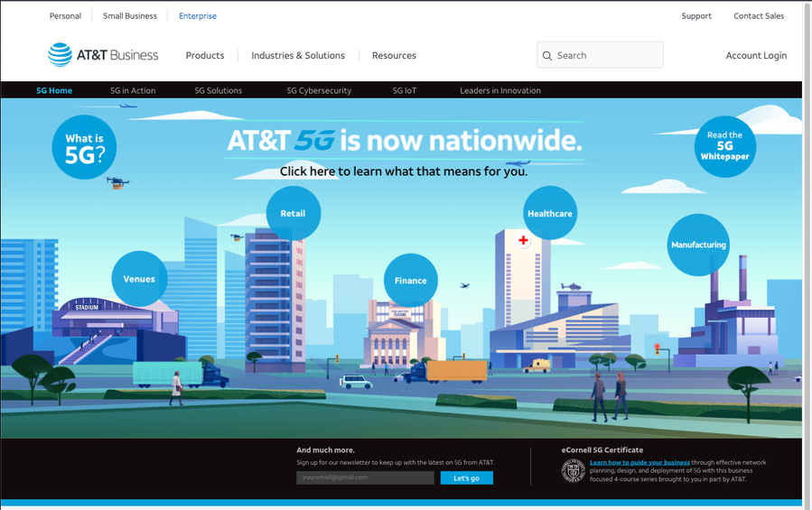Click the Cornell seal icon
812x510 pixels.
(574, 470)
